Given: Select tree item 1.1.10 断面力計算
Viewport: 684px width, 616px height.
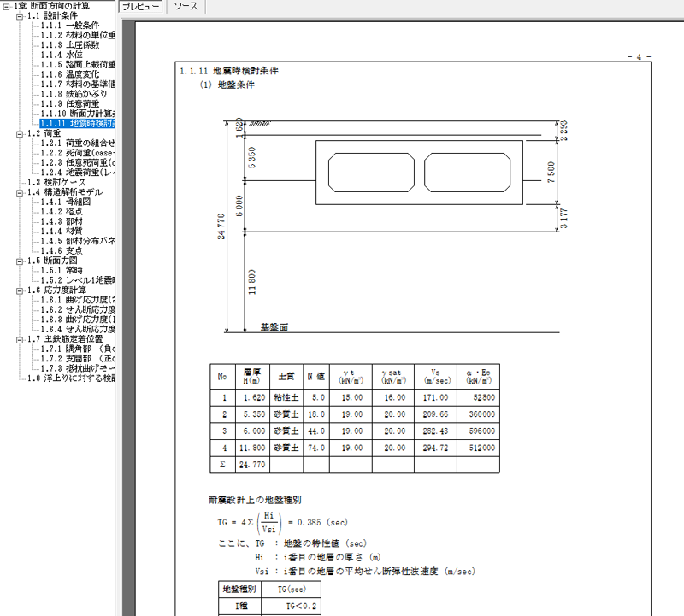Looking at the screenshot, I should coord(78,114).
